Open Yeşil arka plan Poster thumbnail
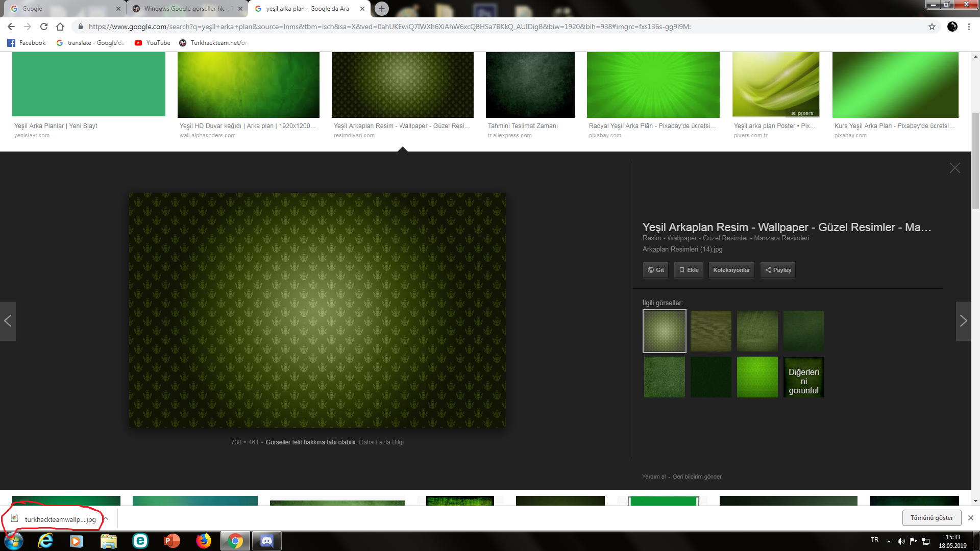 (776, 85)
